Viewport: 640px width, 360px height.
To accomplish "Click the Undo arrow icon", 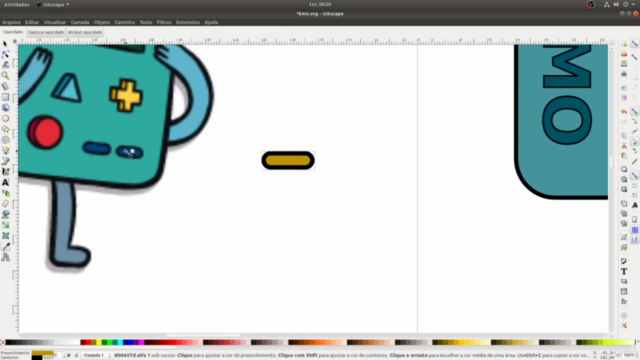I will click(624, 111).
